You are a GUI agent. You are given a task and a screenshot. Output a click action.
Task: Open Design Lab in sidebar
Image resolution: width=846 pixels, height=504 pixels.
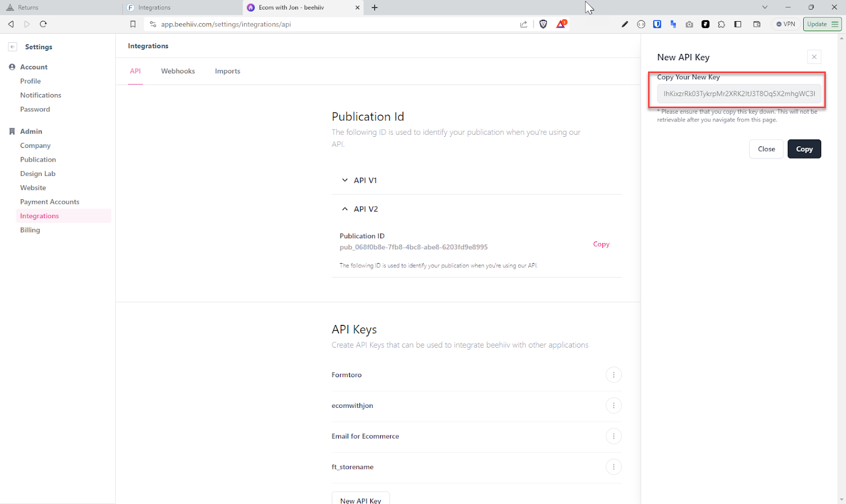point(38,174)
